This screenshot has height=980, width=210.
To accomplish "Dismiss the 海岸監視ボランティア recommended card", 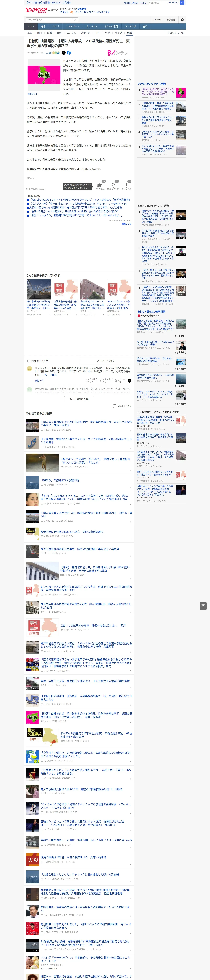I will point(103,315).
